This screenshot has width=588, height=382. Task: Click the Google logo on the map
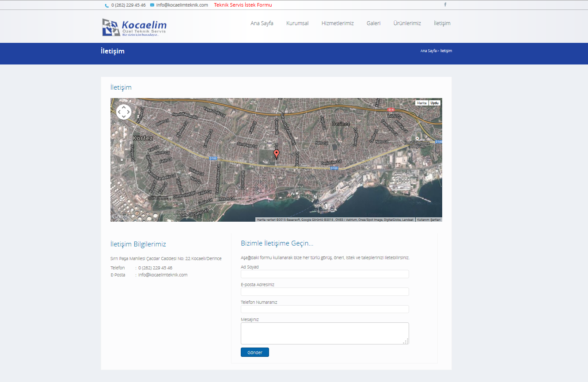[x=121, y=216]
